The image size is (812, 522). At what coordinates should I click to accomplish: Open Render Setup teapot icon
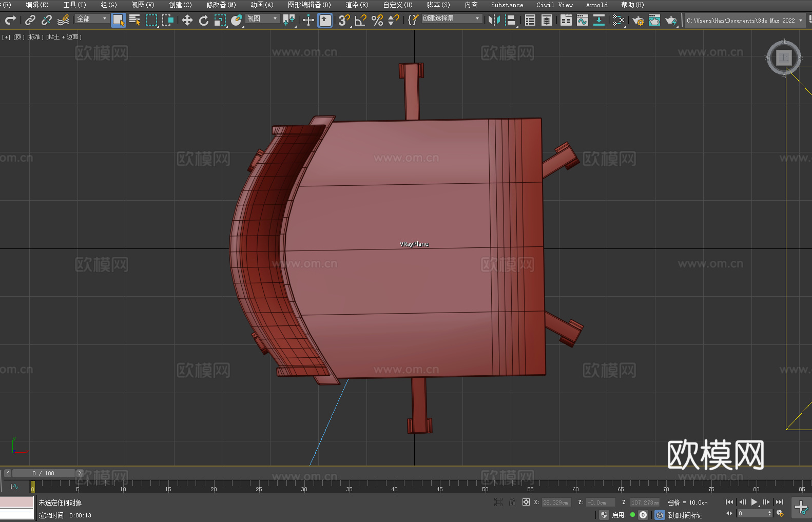pos(638,20)
